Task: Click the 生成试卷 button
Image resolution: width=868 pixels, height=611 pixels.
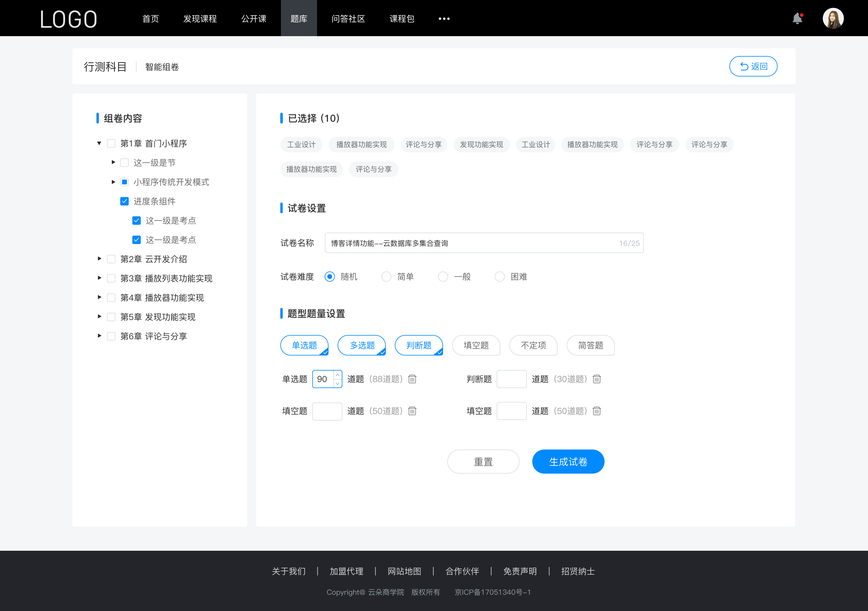Action: tap(568, 461)
